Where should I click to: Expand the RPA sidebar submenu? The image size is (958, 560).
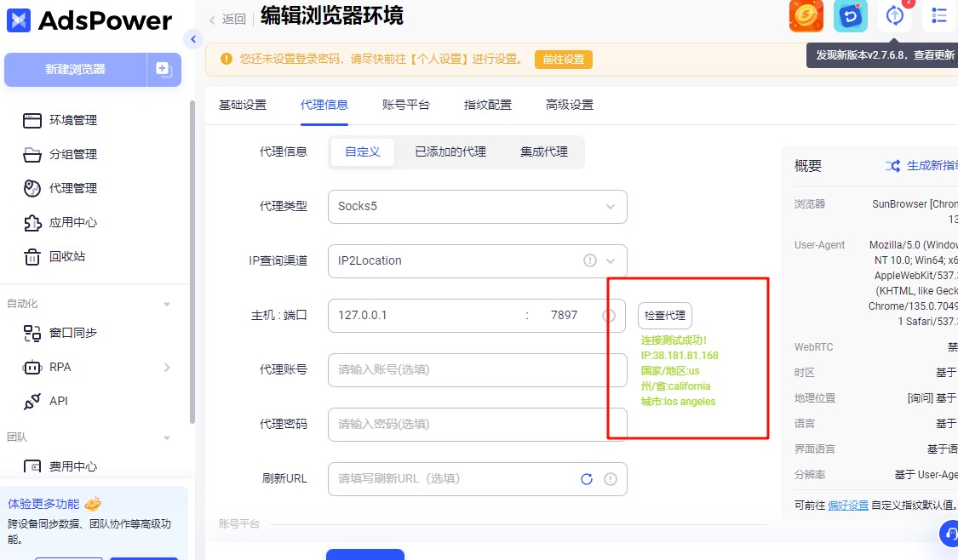click(167, 367)
